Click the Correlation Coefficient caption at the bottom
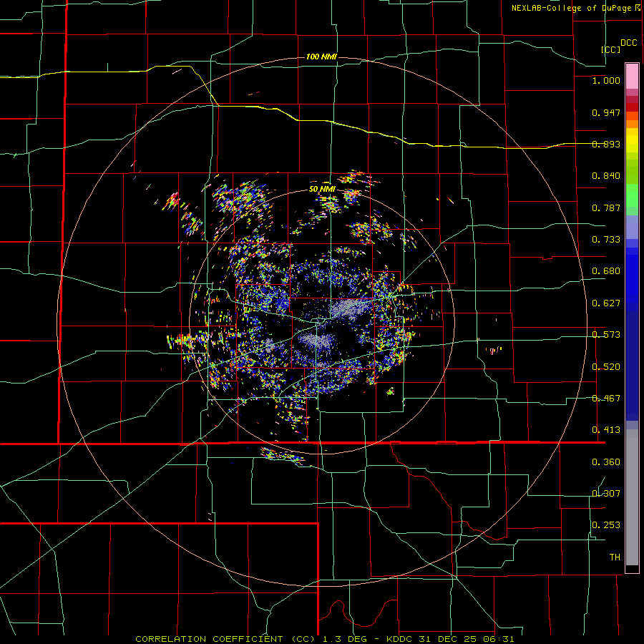644x644 pixels. 324,639
